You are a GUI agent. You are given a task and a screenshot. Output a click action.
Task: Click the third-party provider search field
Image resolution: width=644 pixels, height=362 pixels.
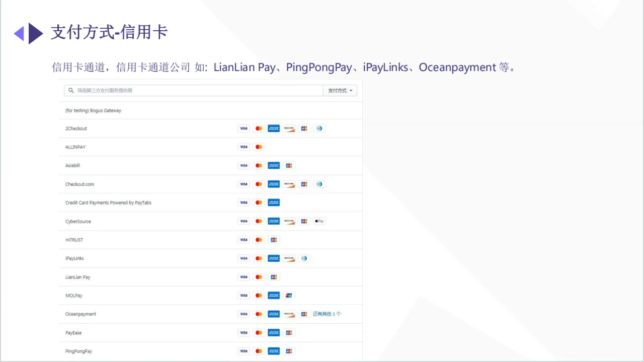point(194,91)
